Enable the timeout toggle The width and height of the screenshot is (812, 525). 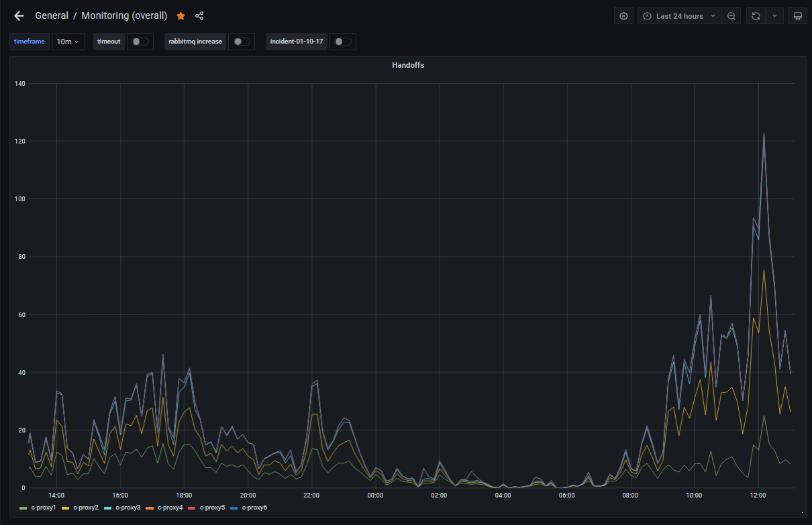140,42
